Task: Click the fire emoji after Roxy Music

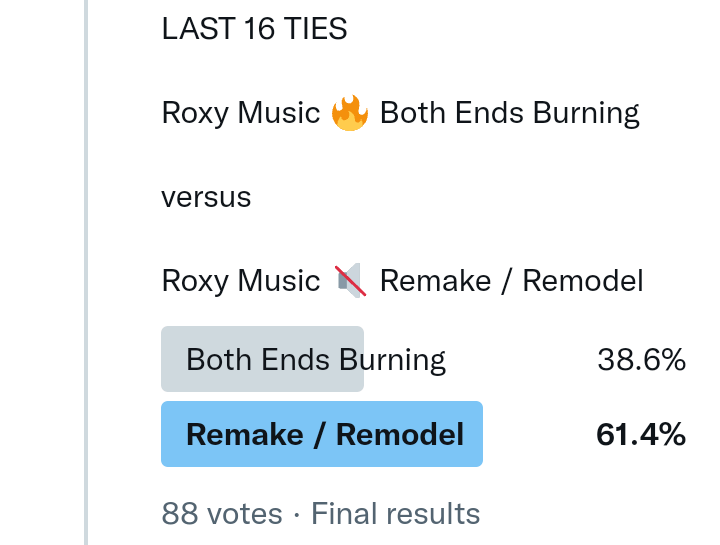Action: (350, 113)
